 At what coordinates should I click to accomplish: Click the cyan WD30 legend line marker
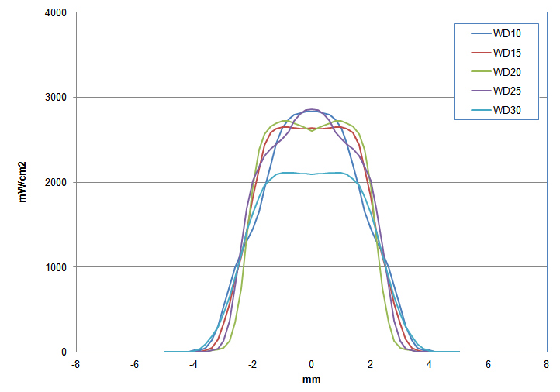point(475,110)
